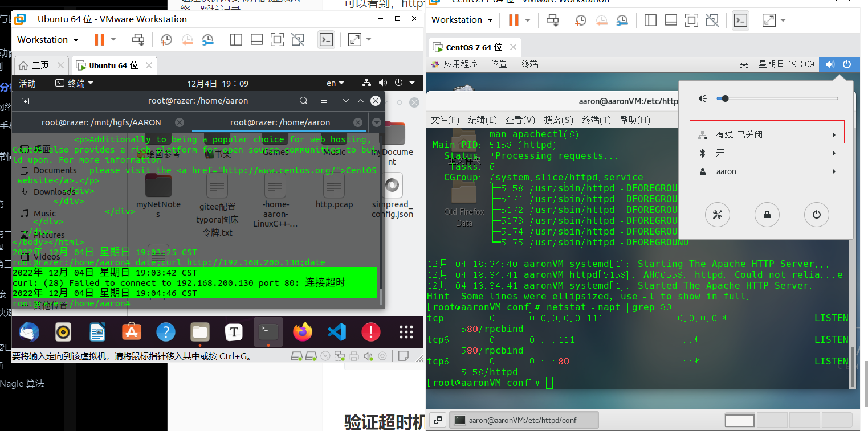
Task: Open Workstation menu in CentOS VMware window
Action: point(462,20)
